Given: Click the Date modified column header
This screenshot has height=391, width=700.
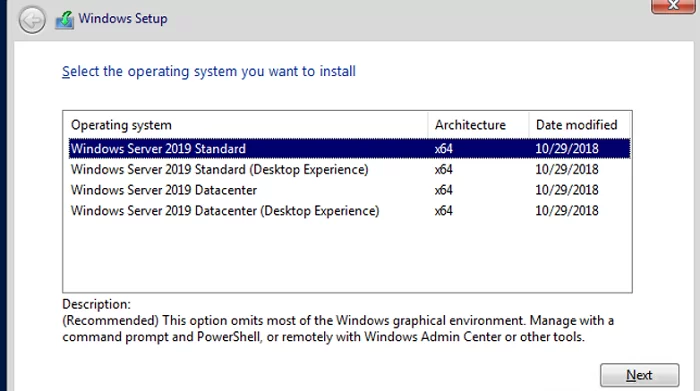Looking at the screenshot, I should pos(579,125).
